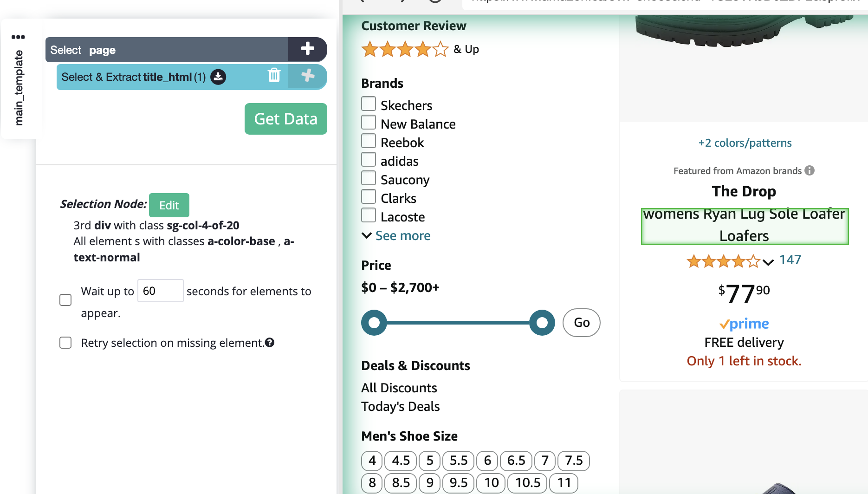Click the green shoe product image
868x494 pixels.
[x=744, y=30]
